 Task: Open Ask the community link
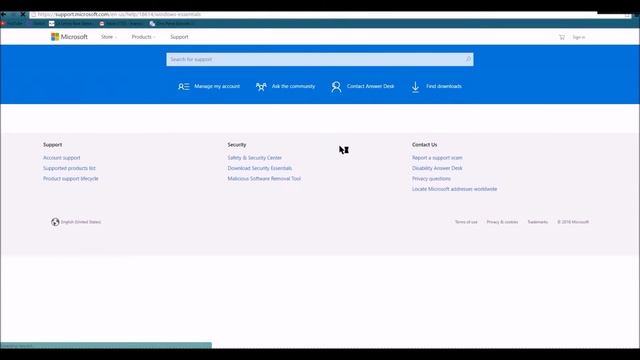pyautogui.click(x=293, y=87)
